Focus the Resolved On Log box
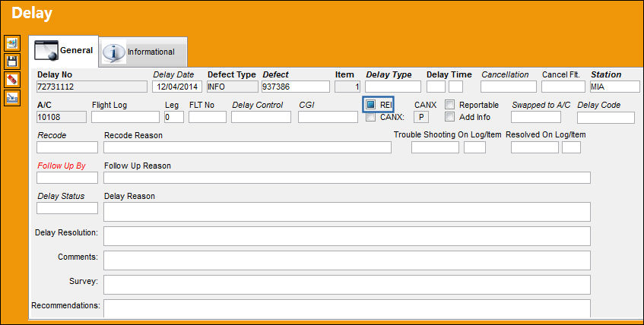This screenshot has width=644, height=325. [535, 147]
